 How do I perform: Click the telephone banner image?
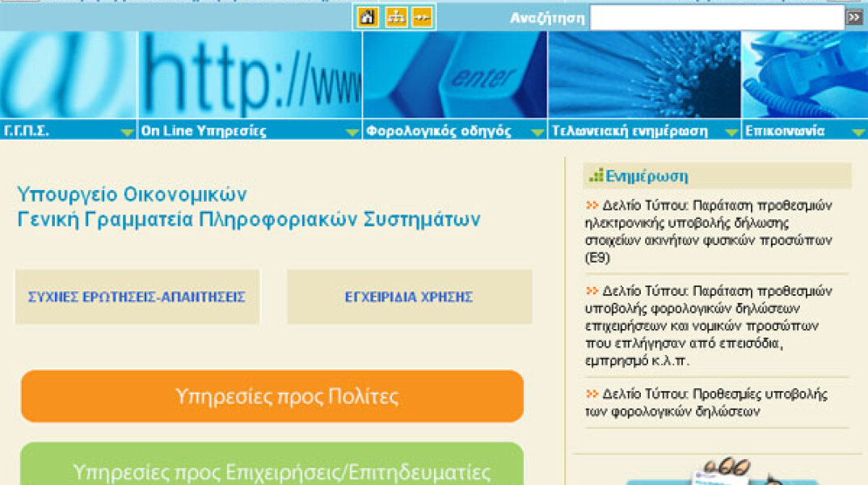click(x=805, y=74)
